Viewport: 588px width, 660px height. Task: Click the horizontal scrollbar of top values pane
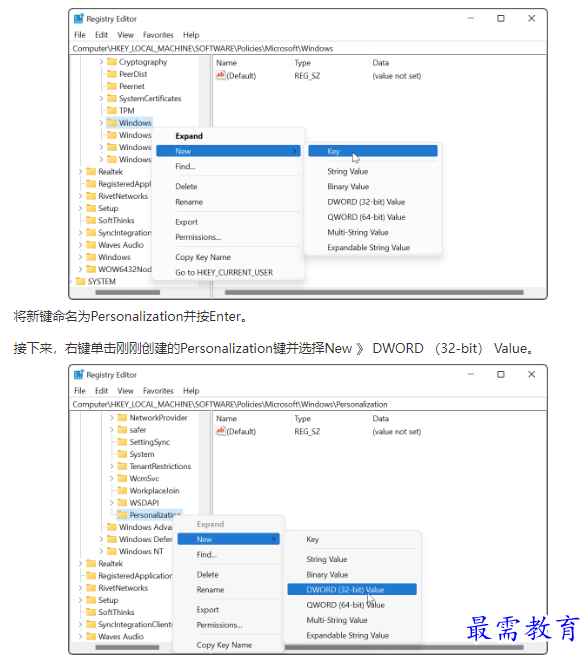click(374, 292)
